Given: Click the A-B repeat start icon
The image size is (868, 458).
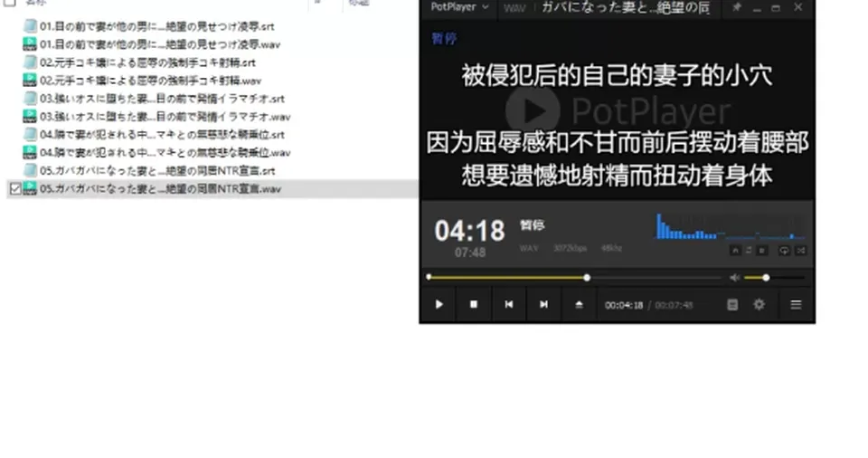Looking at the screenshot, I should 736,251.
